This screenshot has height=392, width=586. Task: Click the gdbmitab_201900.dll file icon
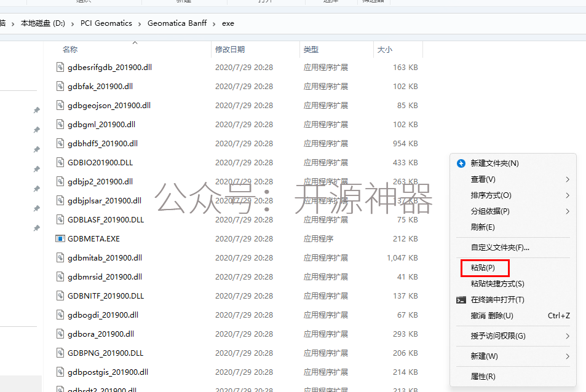(60, 257)
